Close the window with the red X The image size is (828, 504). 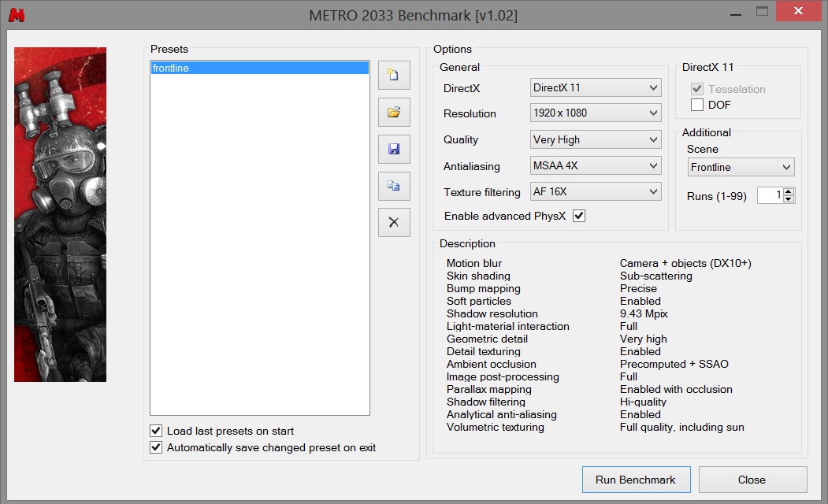click(x=798, y=11)
